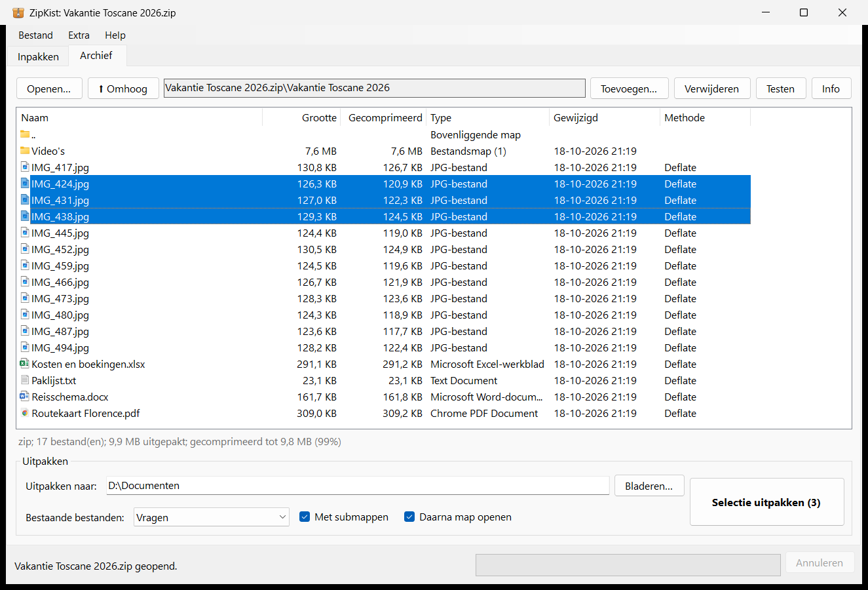
Task: Click the Word icon for Reisschema.docx
Action: 25,397
